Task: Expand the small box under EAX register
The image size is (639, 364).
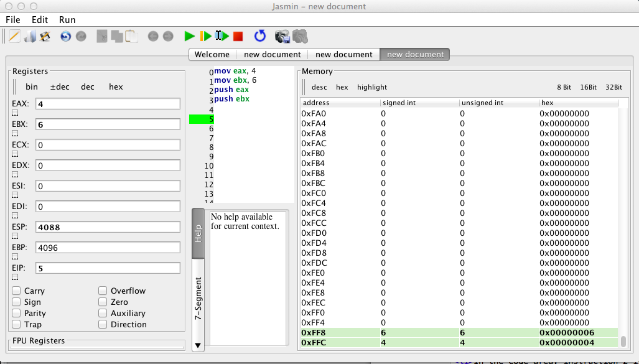Action: pos(15,113)
